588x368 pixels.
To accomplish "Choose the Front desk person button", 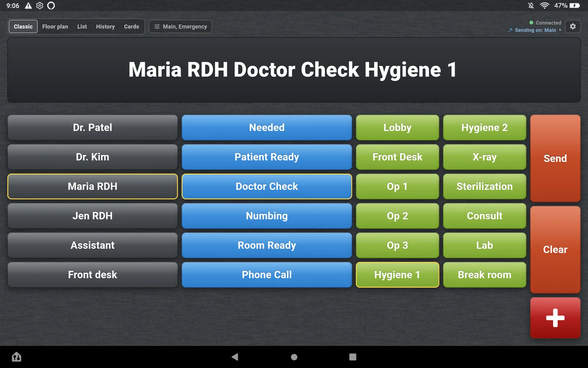I will point(93,275).
